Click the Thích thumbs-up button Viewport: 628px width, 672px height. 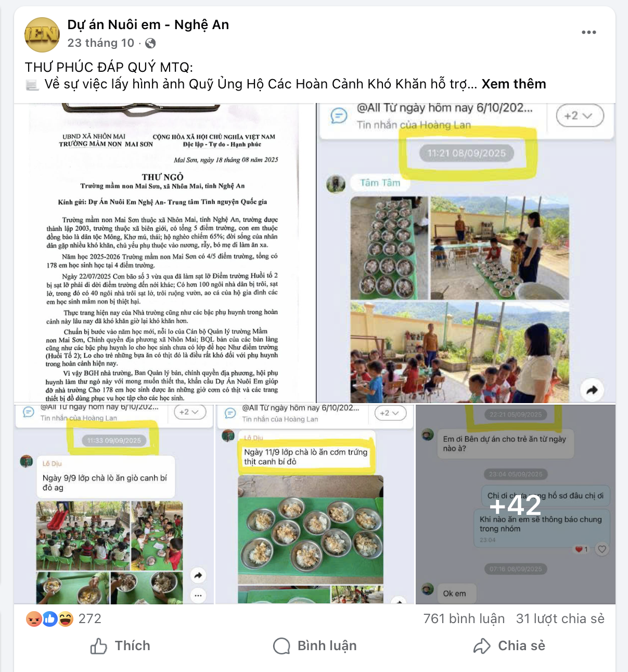click(x=120, y=646)
